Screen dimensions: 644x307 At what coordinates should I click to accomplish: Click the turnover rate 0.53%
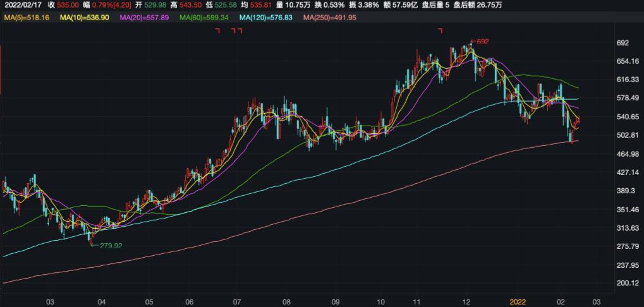coord(332,5)
